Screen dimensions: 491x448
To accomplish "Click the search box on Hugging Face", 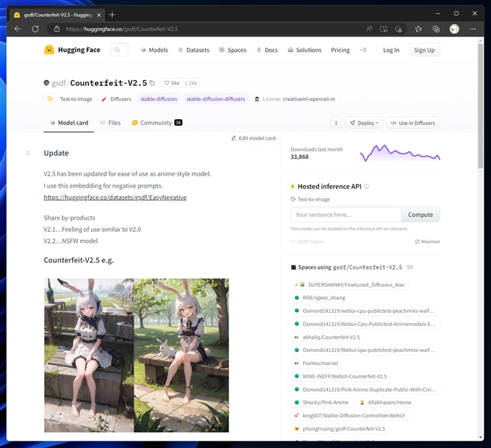I will 119,50.
